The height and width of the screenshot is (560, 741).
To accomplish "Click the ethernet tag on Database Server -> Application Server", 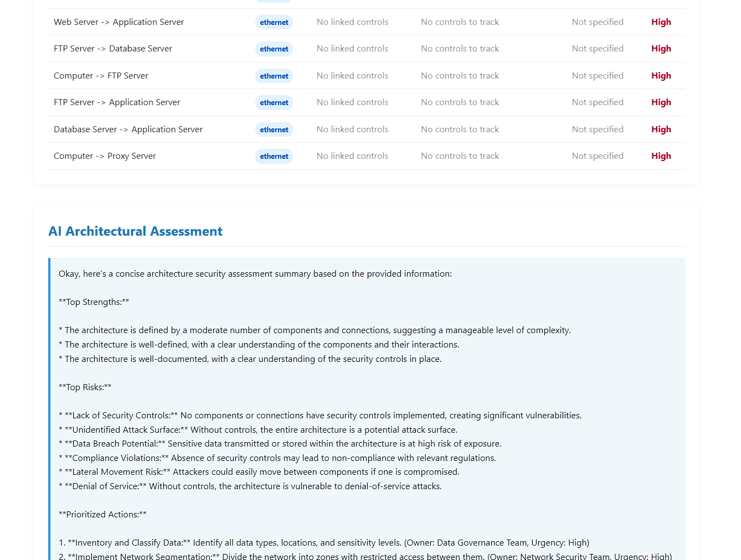I will coord(274,129).
